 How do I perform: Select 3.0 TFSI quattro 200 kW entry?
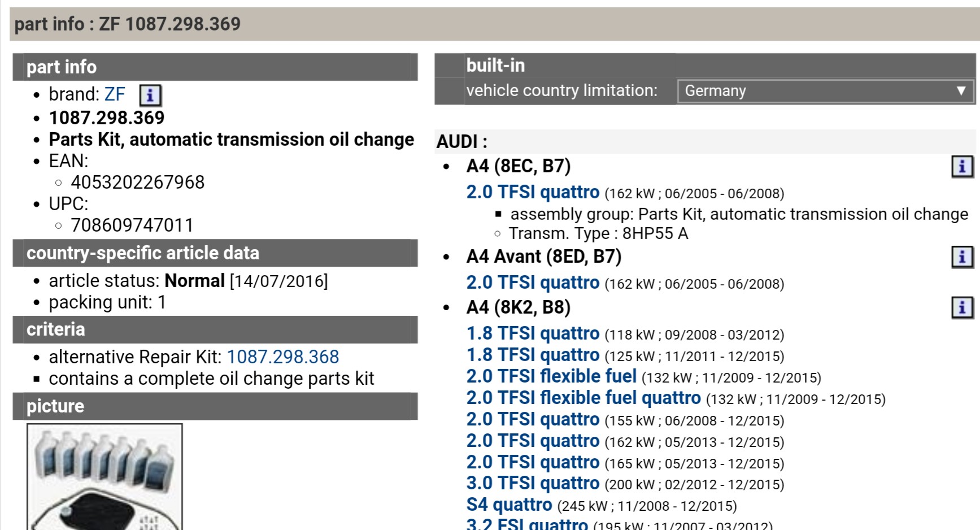pos(532,484)
